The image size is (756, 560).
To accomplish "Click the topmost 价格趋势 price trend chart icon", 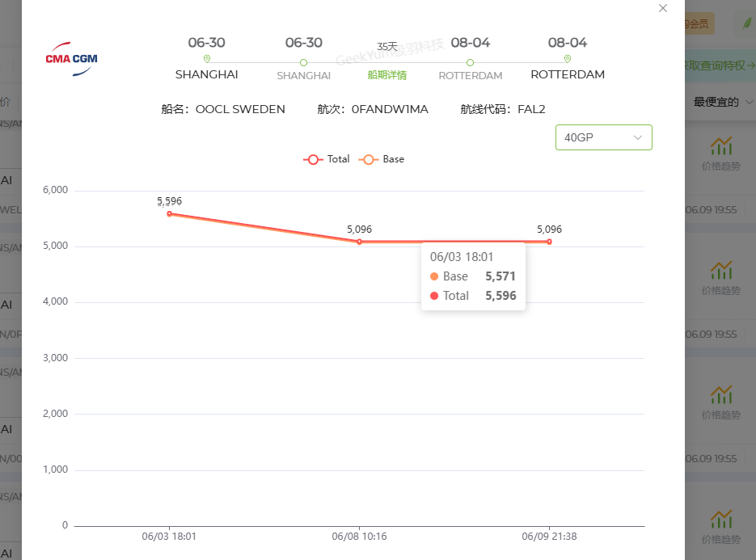I will coord(720,146).
